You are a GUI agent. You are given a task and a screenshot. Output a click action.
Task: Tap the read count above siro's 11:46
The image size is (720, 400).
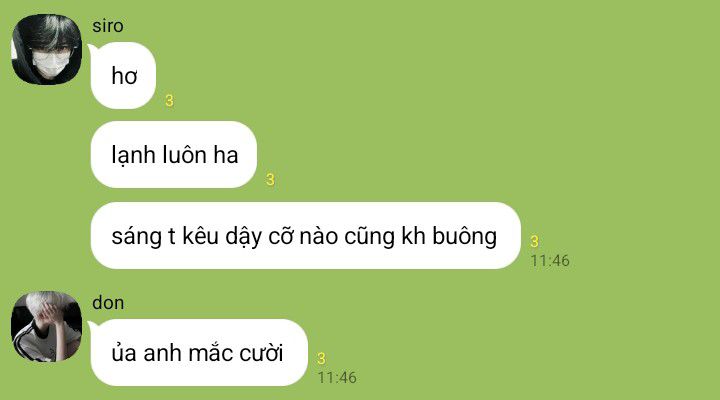pyautogui.click(x=534, y=242)
